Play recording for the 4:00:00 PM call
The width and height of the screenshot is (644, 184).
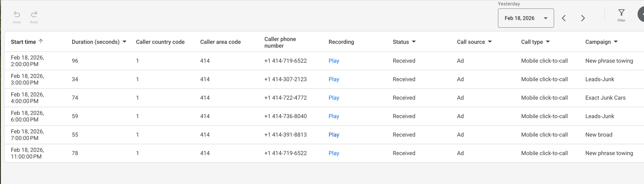(334, 98)
